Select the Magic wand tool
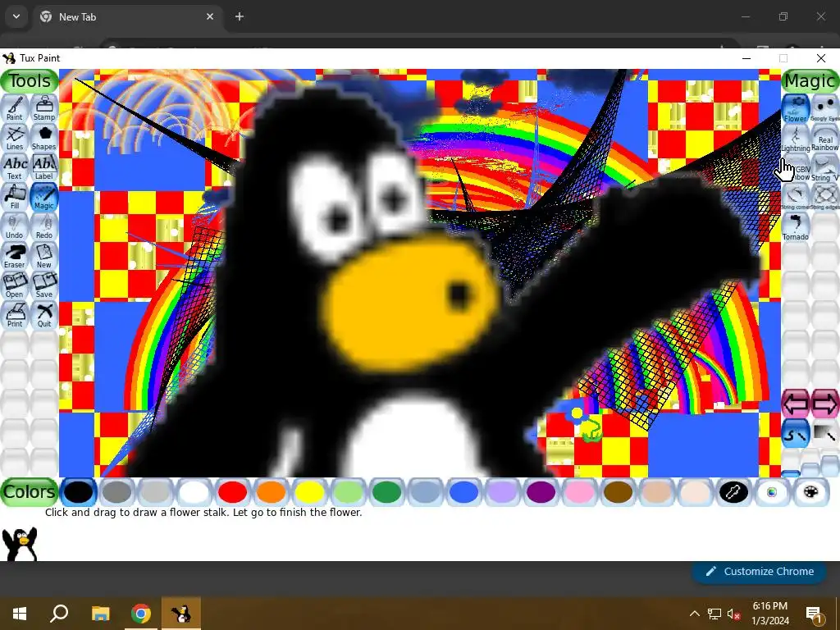The image size is (840, 630). coord(44,197)
